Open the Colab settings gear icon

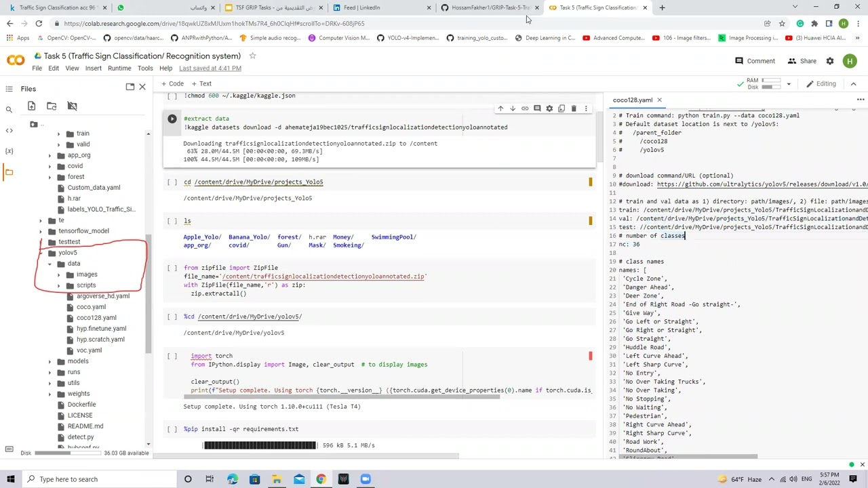click(x=830, y=61)
